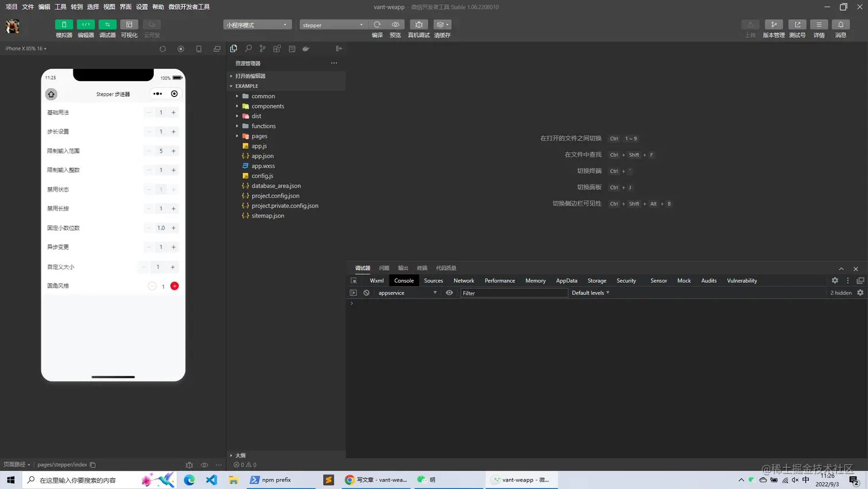Viewport: 868px width, 489px height.
Task: Click the 测试号 test account icon
Action: [x=797, y=25]
